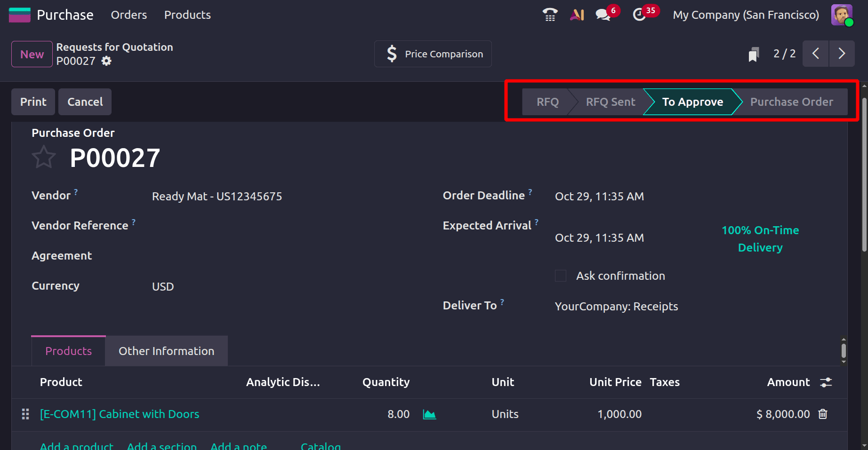Switch to the Other Information tab
868x450 pixels.
[166, 351]
